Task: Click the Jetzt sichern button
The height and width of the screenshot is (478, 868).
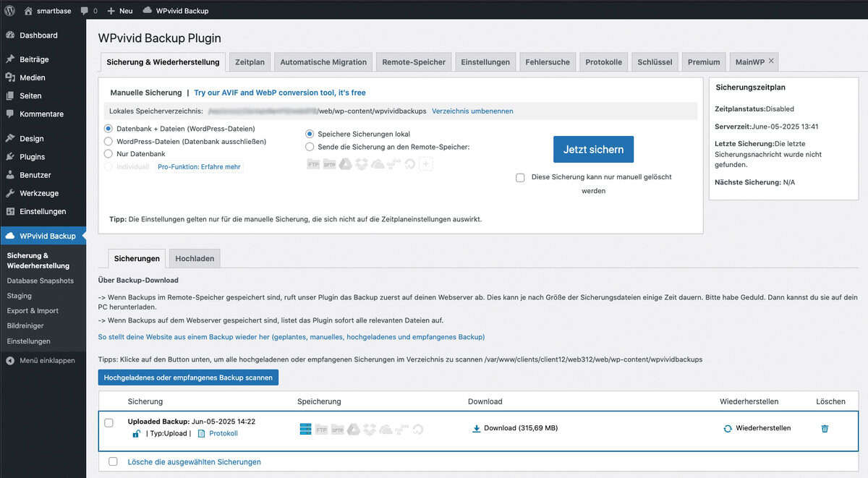Action: pos(593,149)
